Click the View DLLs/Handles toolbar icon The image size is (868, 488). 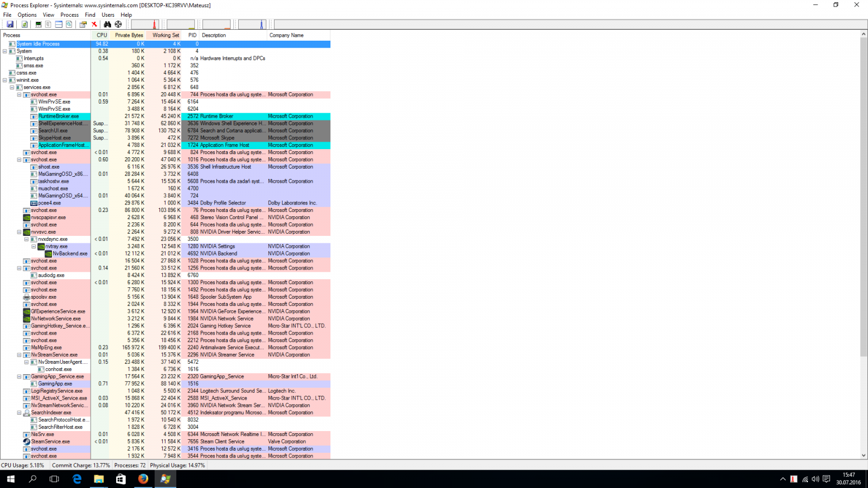(x=69, y=24)
